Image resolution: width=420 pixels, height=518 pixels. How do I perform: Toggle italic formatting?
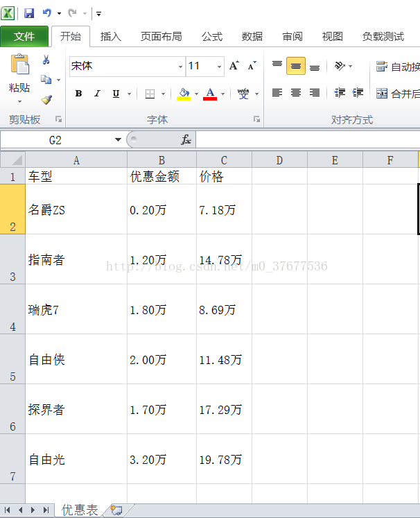tap(97, 94)
